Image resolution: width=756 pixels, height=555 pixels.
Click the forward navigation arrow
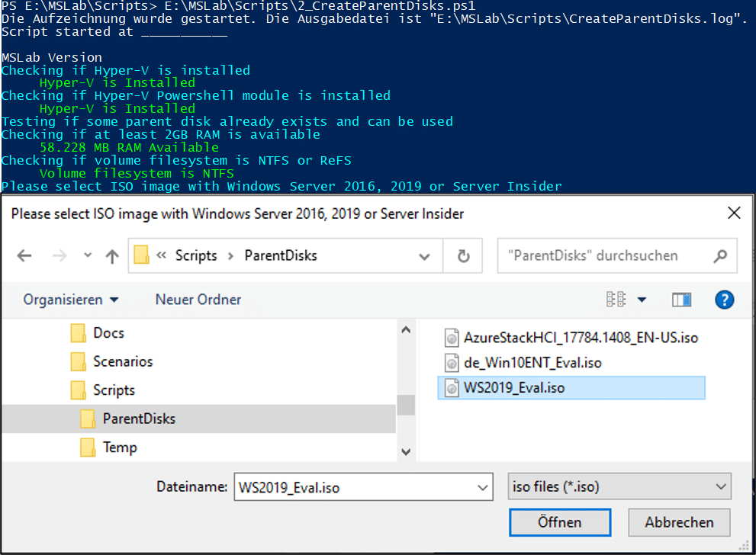(60, 255)
